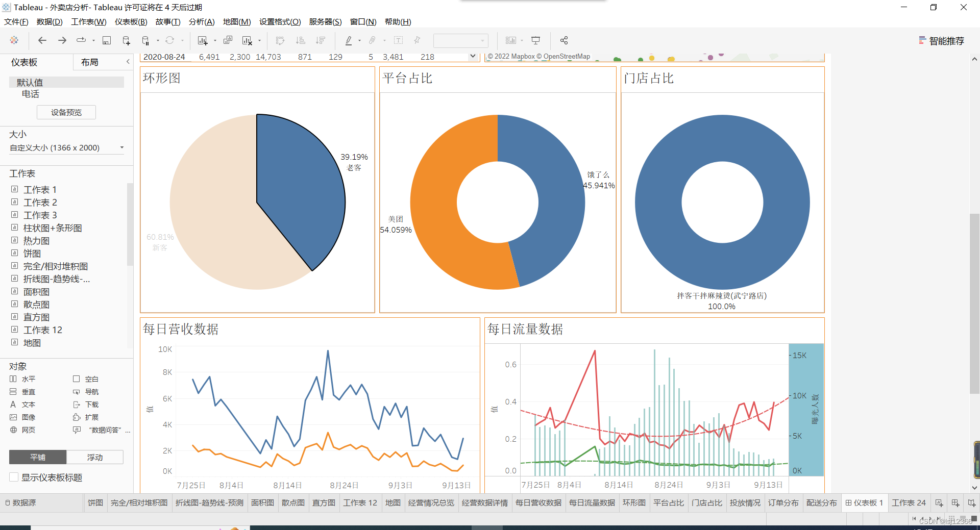Screen dimensions: 980x530
Task: Click the Tableau start page logo icon
Action: (x=14, y=40)
